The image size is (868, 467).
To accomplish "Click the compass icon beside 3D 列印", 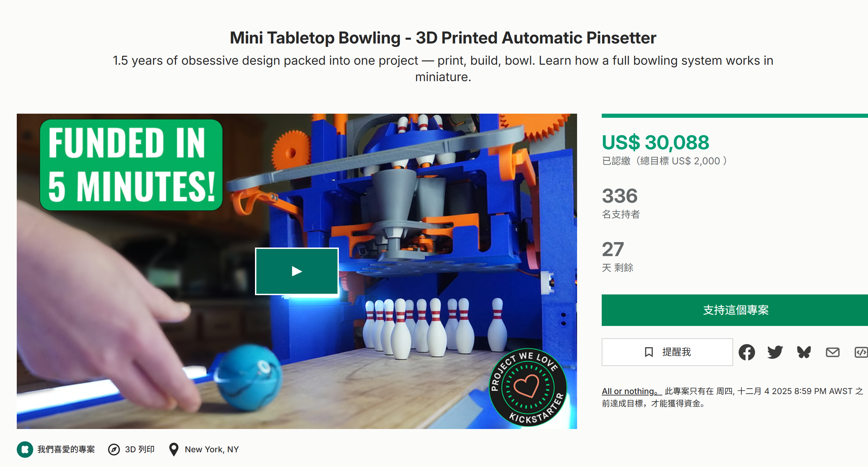I will 114,449.
